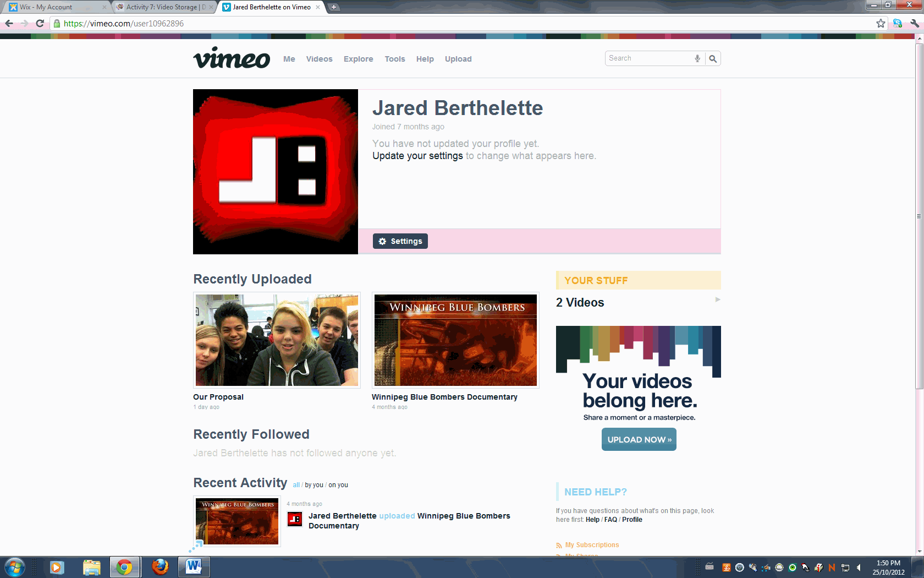Expand the 2 Videos arrow
Screen dimensions: 924x578
(717, 299)
